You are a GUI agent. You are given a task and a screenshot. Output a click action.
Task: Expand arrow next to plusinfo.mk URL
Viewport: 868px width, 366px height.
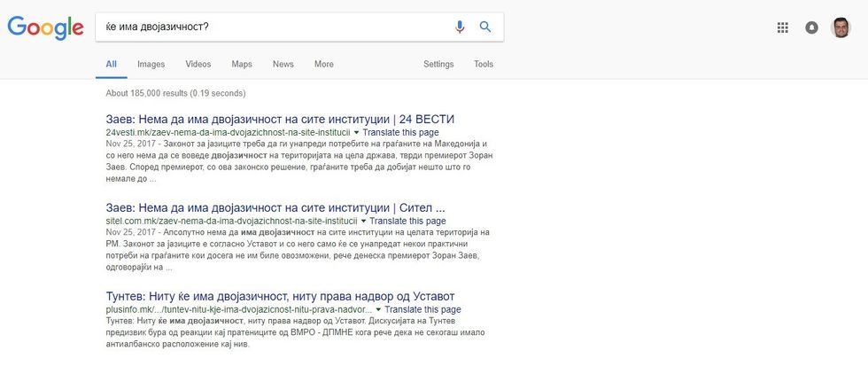[378, 310]
